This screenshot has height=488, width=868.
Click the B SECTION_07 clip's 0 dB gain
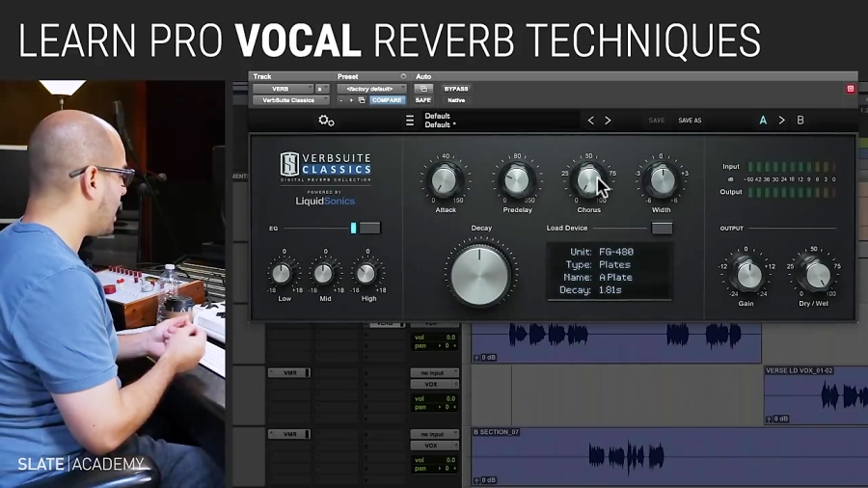coord(485,480)
